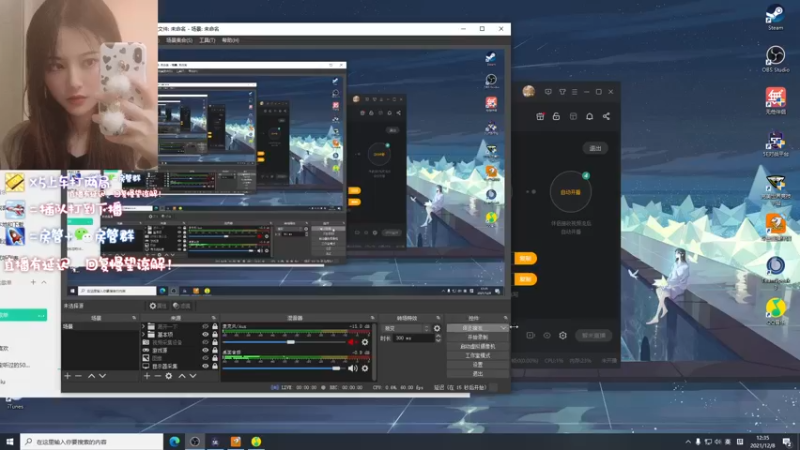
Task: Toggle lock on 游戏源 source
Action: pyautogui.click(x=215, y=351)
